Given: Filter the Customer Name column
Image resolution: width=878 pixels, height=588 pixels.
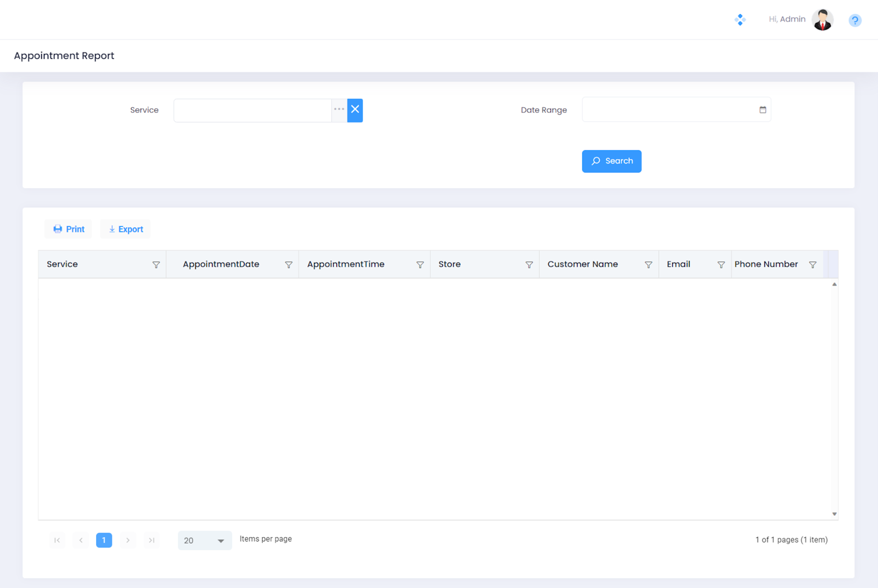Looking at the screenshot, I should pyautogui.click(x=648, y=265).
